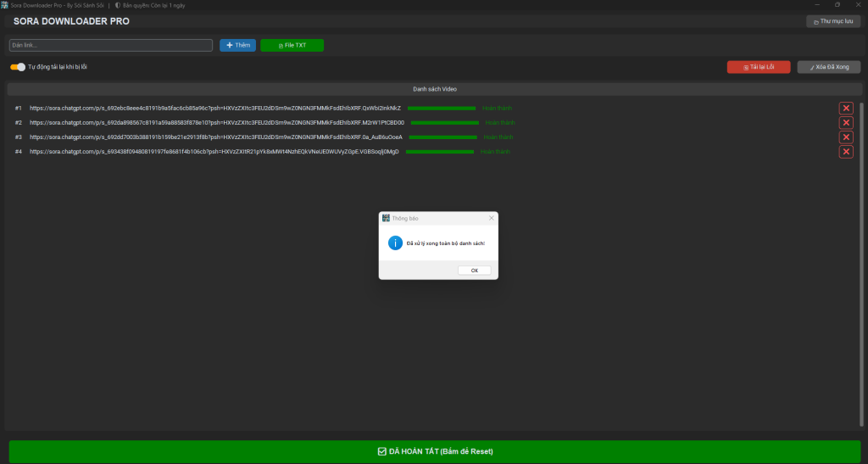Click progress bar of video #2

pos(444,122)
